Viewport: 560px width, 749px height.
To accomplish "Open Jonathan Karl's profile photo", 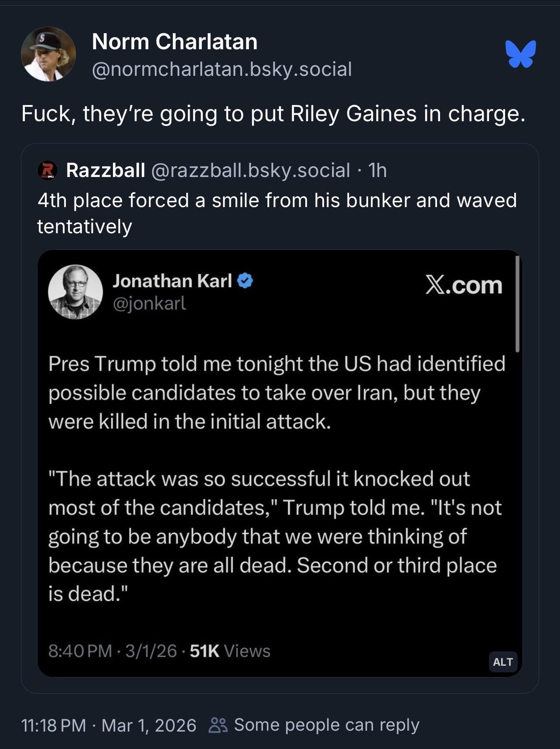I will click(75, 292).
